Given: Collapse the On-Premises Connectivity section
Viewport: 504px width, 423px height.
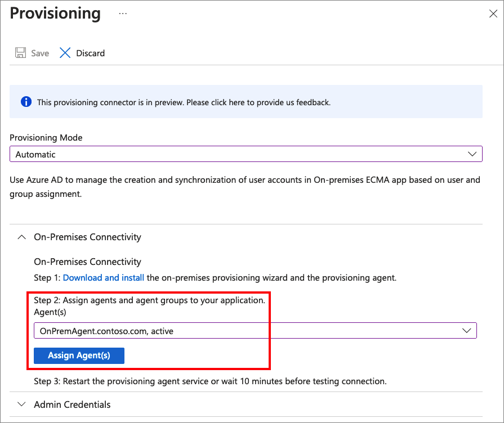Looking at the screenshot, I should [21, 237].
